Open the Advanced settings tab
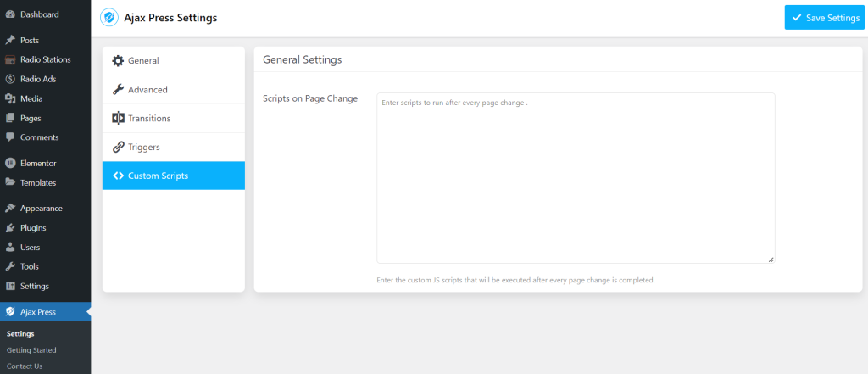 pos(174,90)
